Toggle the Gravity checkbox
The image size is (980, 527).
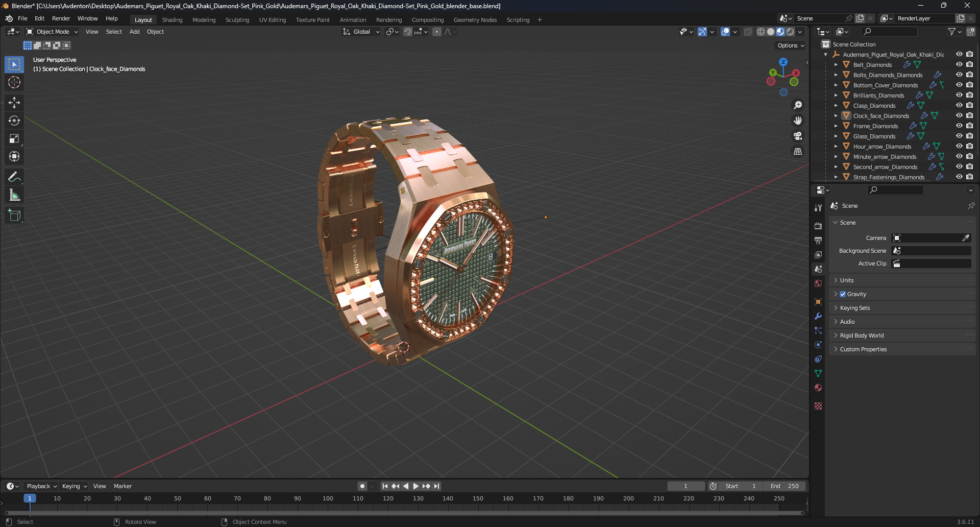click(x=843, y=294)
